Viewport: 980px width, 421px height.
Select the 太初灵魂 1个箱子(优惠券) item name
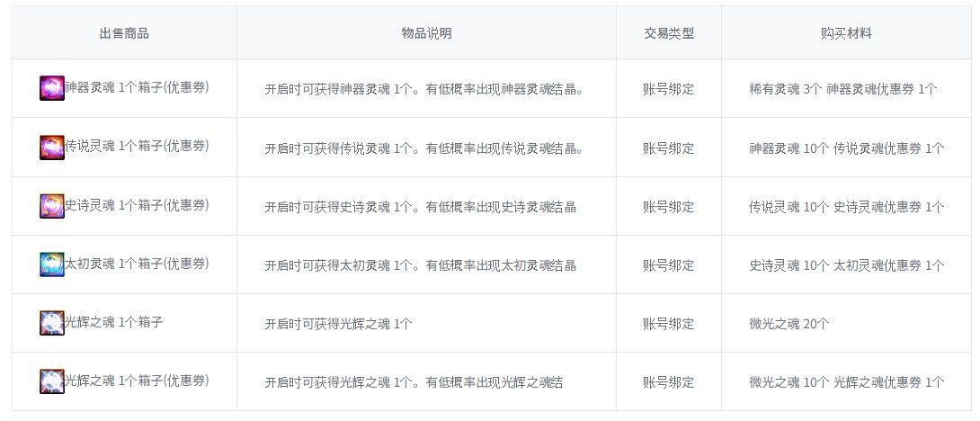[x=137, y=264]
